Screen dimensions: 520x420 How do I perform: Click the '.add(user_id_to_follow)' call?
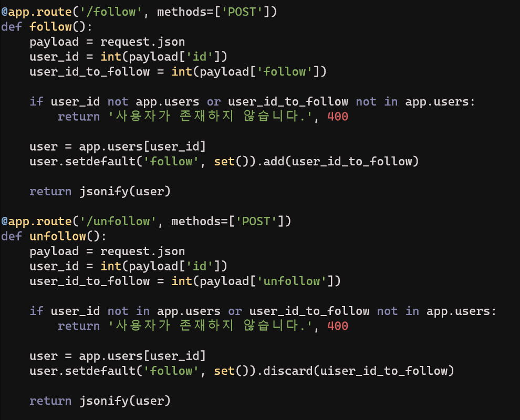point(338,161)
